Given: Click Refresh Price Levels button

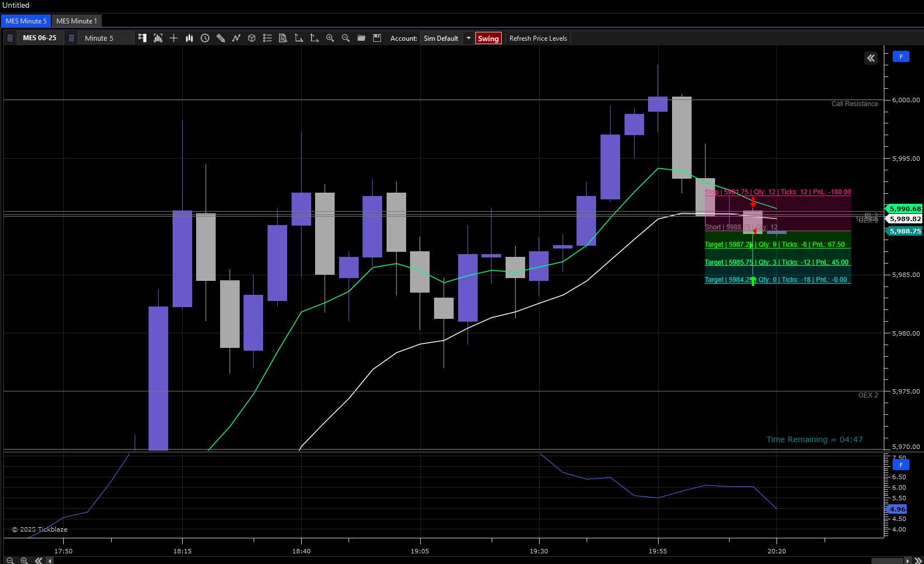Looking at the screenshot, I should [538, 38].
